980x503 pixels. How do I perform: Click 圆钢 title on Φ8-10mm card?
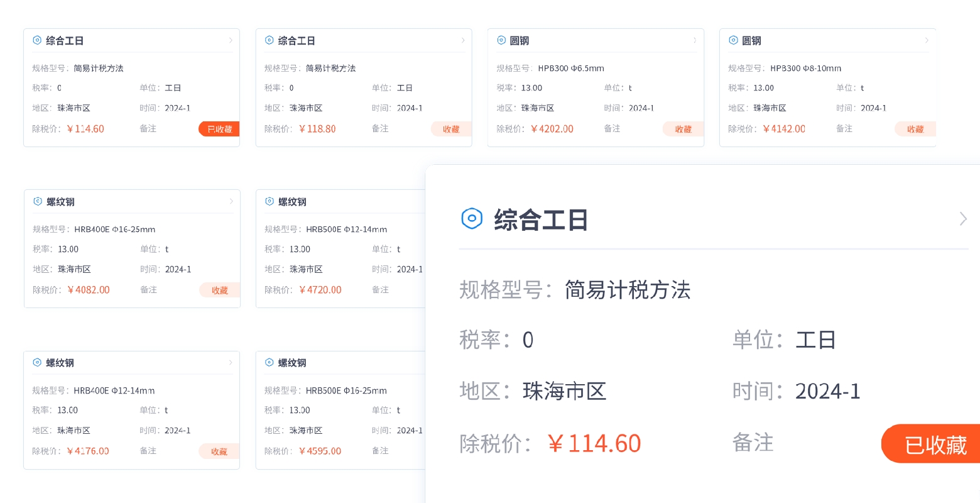751,41
